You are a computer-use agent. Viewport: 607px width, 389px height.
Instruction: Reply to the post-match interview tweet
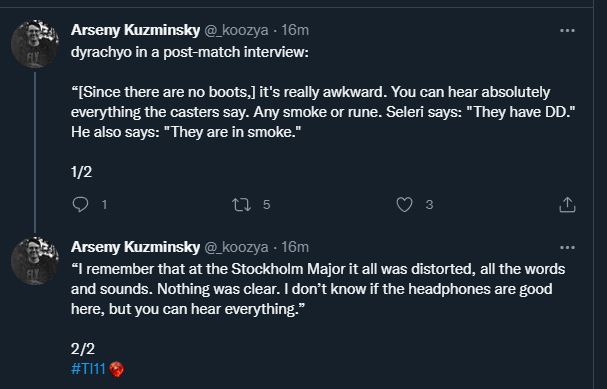coord(81,205)
